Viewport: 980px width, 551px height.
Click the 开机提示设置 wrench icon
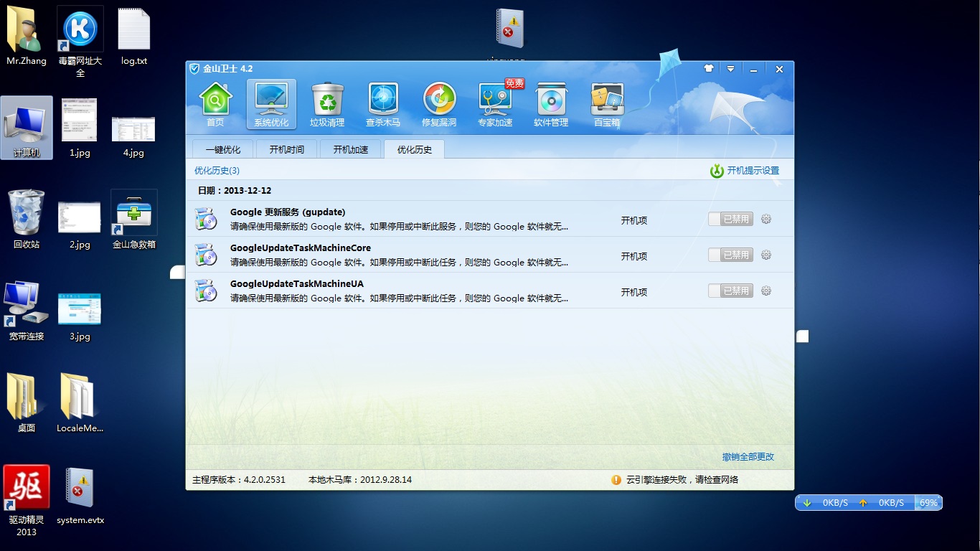coord(716,171)
